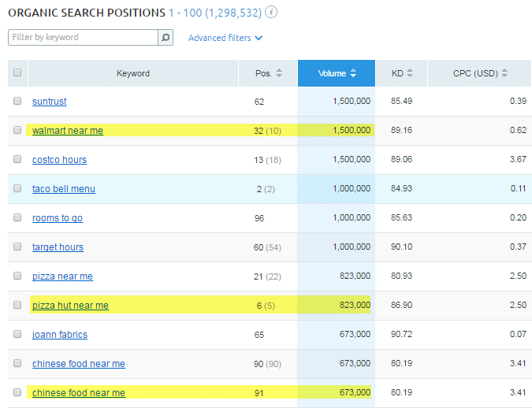The image size is (532, 408).
Task: Check the rooms to go checkbox
Action: click(17, 217)
